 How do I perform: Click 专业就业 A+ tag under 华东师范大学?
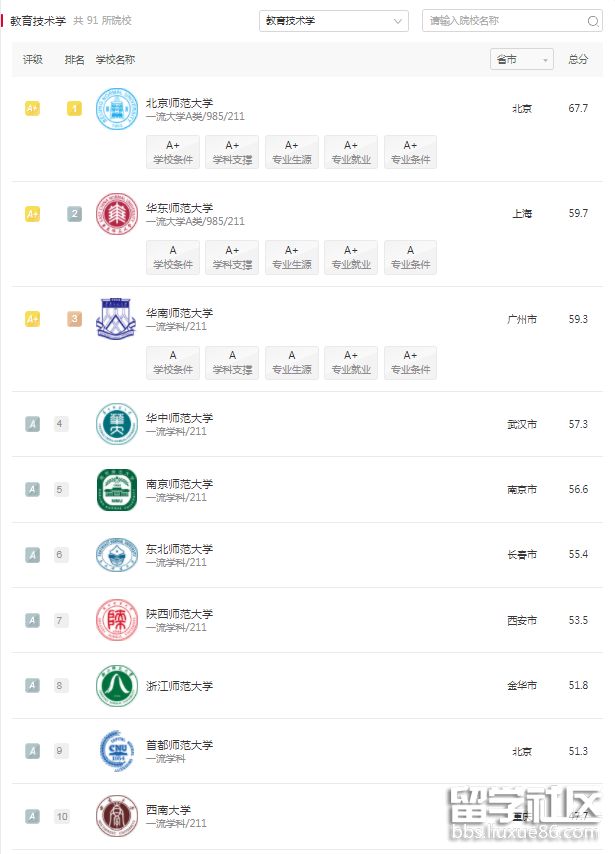[351, 257]
